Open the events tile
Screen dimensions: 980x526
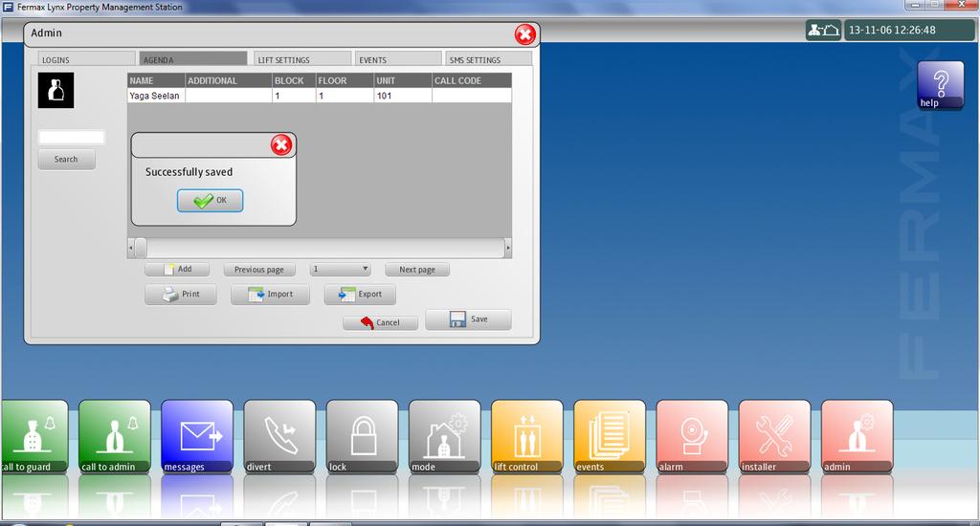610,437
